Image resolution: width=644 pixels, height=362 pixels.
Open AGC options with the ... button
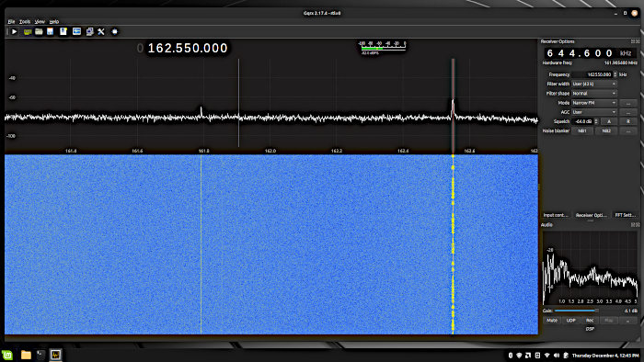tap(628, 112)
